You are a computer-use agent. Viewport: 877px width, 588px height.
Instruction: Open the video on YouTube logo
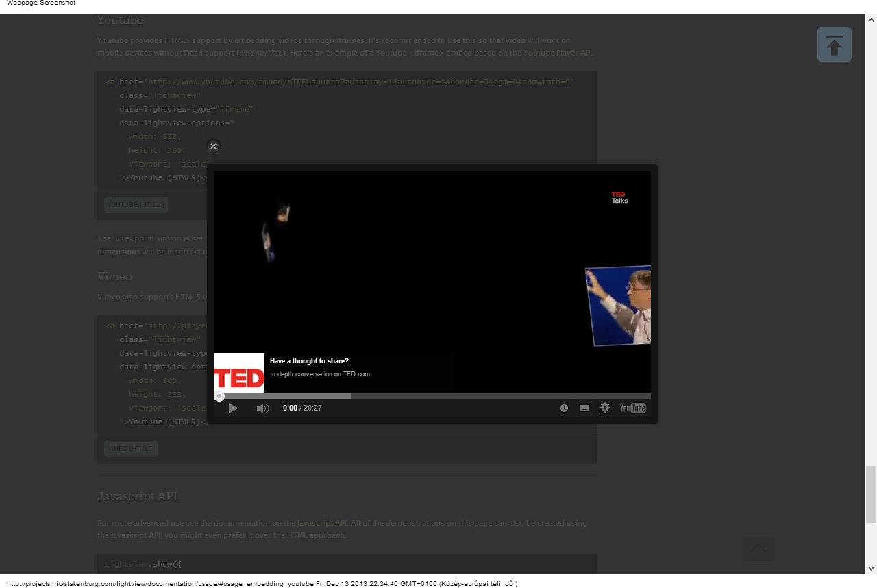(x=632, y=408)
